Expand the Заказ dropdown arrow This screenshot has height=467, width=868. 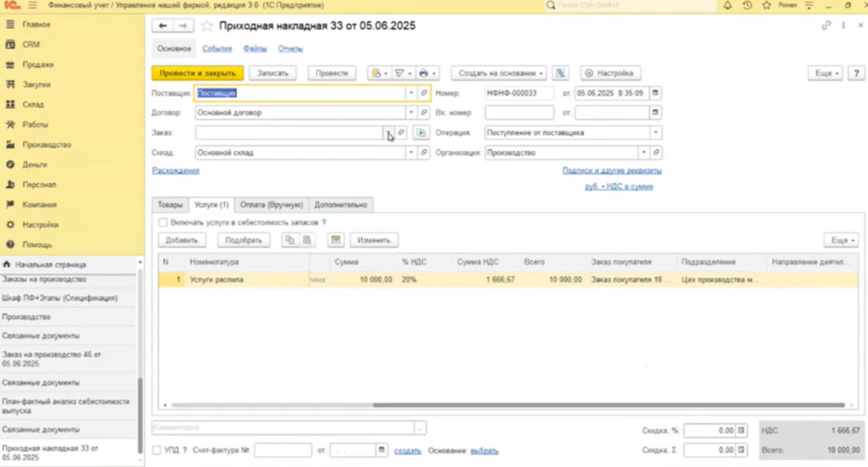[388, 133]
